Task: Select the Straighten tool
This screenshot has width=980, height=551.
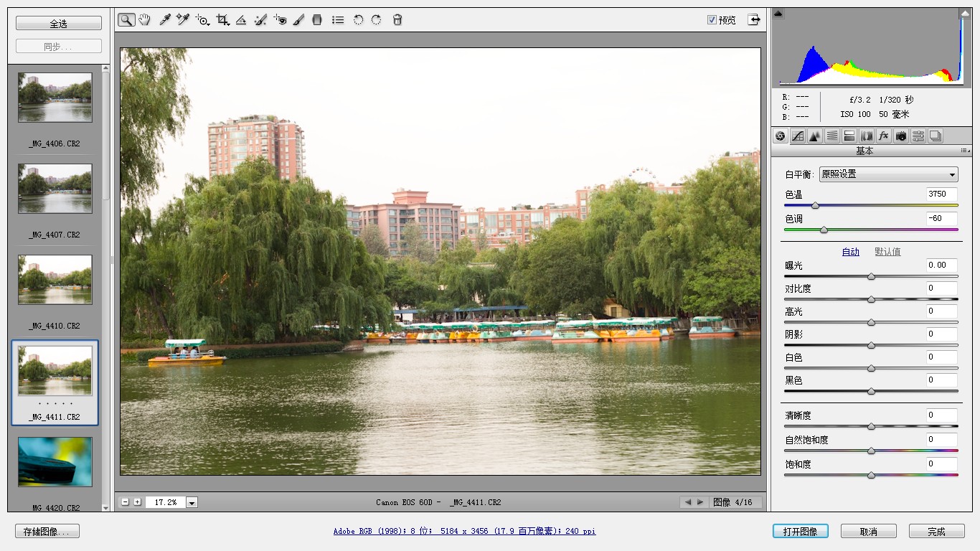Action: pos(242,20)
